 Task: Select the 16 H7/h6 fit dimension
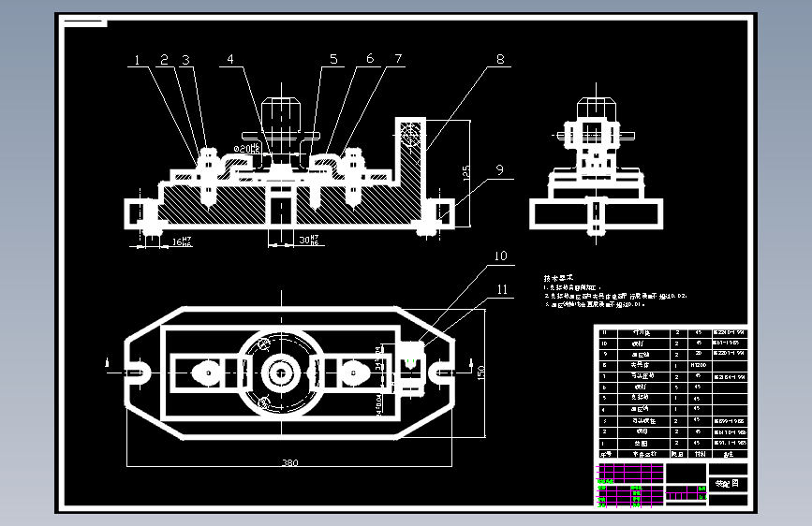point(182,241)
